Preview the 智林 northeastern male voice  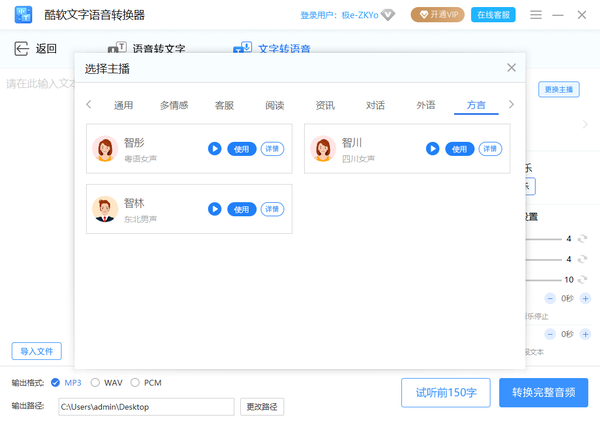(214, 209)
